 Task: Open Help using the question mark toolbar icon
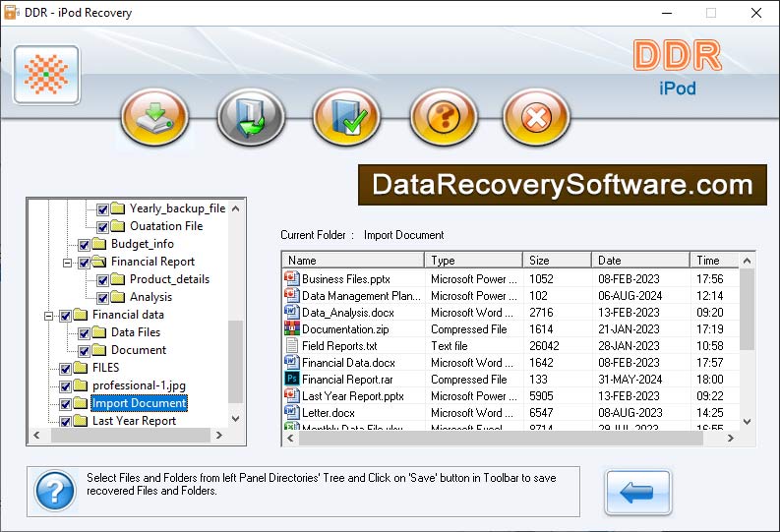pyautogui.click(x=443, y=118)
